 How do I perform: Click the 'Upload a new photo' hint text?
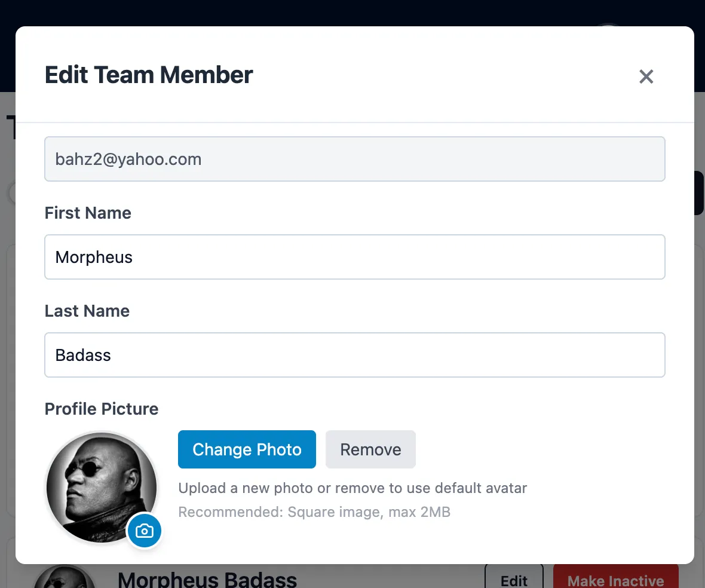(352, 488)
